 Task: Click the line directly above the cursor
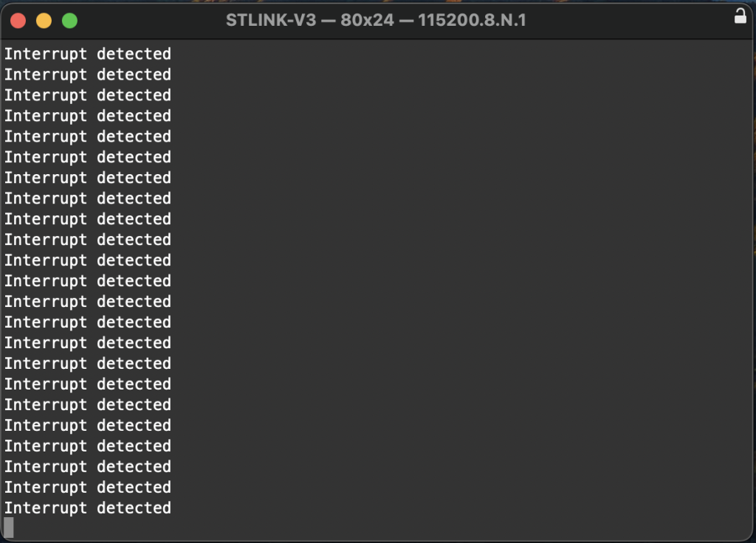point(87,508)
